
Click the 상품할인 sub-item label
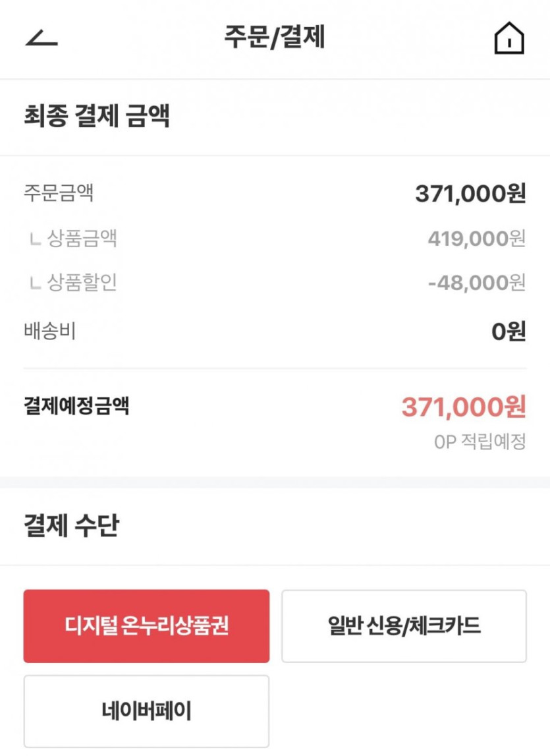click(82, 283)
